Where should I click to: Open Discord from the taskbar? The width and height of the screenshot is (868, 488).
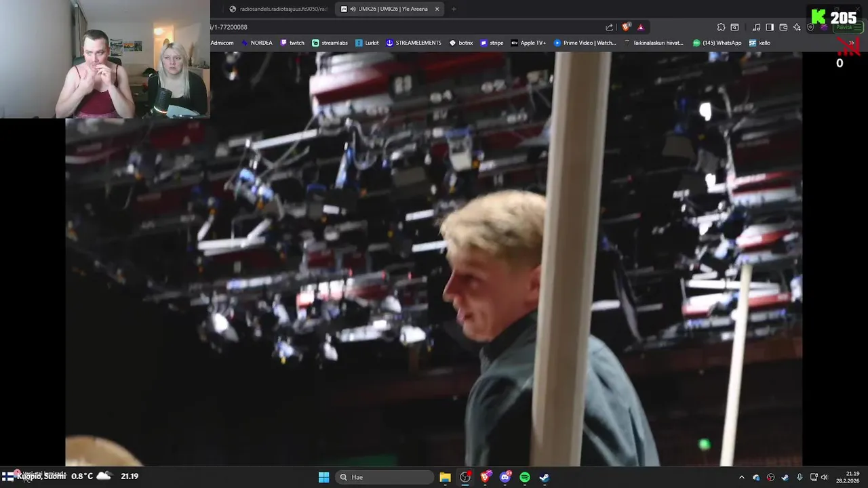505,477
